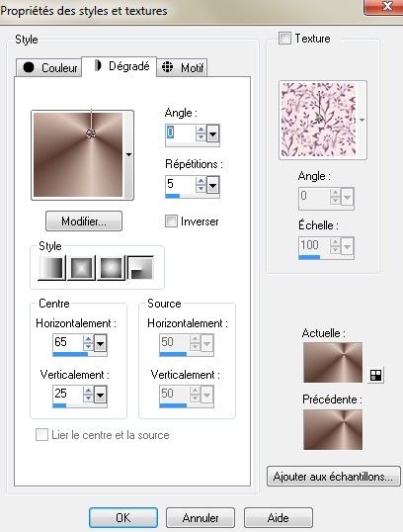Toggle Lier le centre et la source
The image size is (403, 532).
[x=41, y=435]
